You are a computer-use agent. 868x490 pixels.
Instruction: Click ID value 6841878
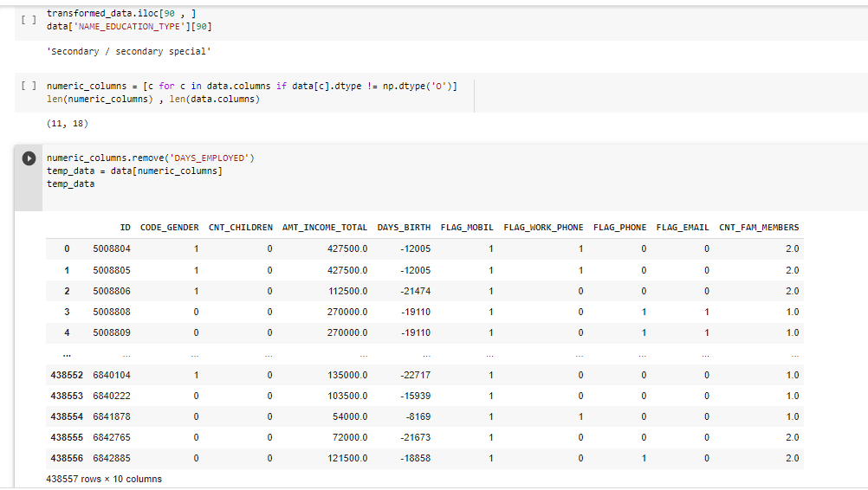click(112, 416)
